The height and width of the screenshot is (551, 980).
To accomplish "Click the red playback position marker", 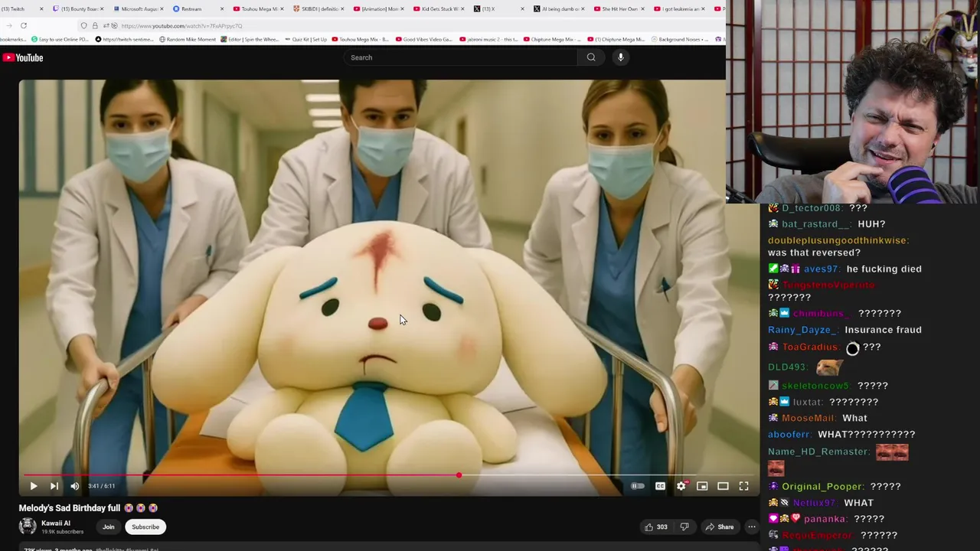I will 459,476.
